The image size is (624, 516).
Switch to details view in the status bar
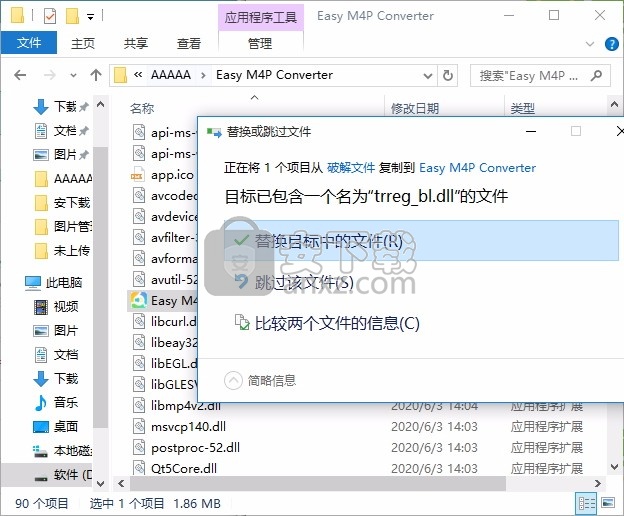(x=587, y=503)
